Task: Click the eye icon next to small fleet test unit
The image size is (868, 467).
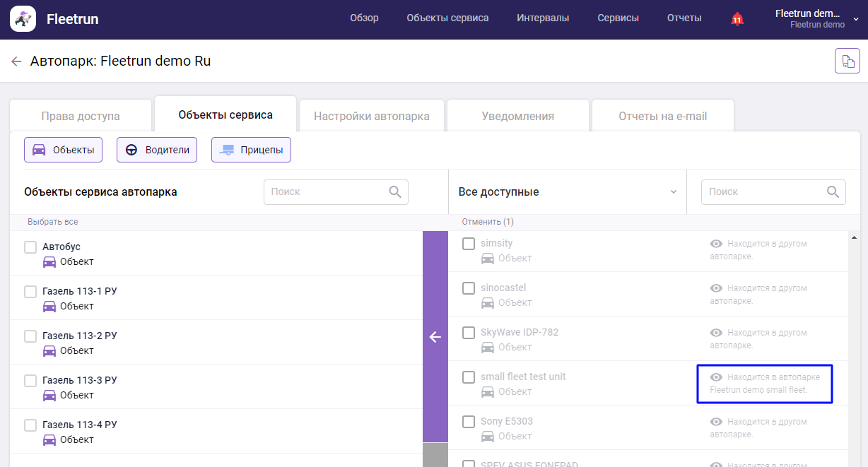Action: (716, 377)
